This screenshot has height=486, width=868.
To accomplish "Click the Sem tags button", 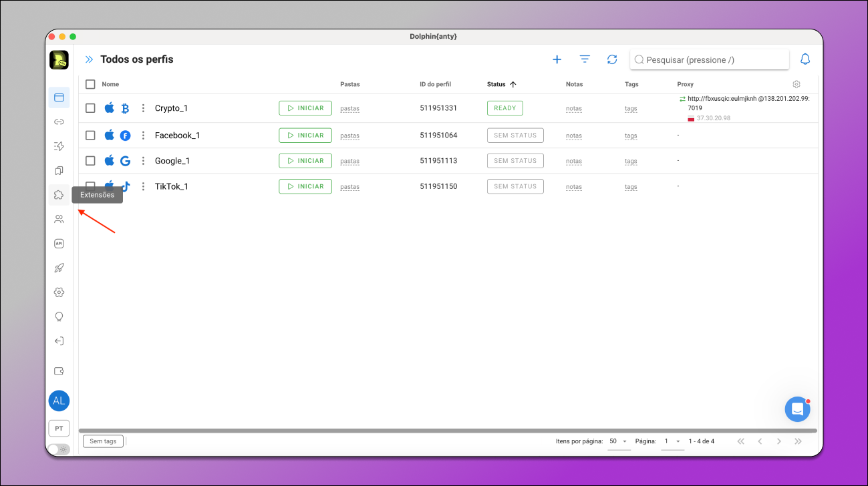I will [103, 441].
